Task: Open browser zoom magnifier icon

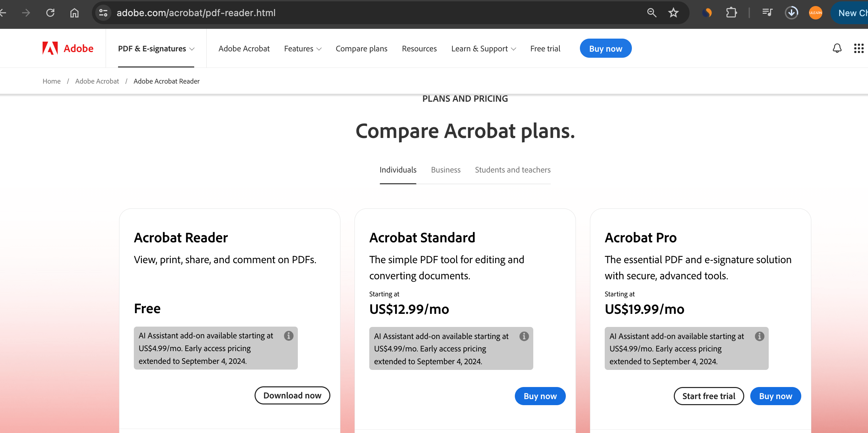Action: (x=651, y=13)
